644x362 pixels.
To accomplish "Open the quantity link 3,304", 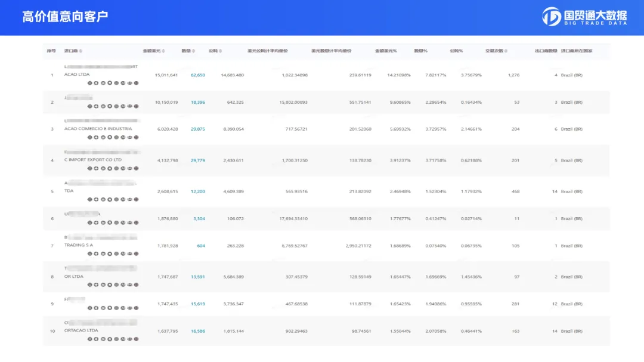I will 199,219.
